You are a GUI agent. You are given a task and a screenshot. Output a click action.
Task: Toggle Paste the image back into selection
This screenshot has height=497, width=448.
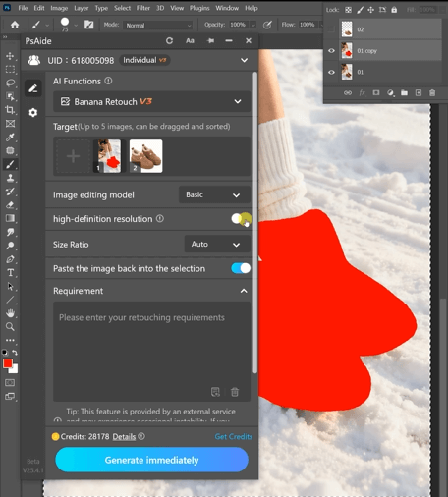241,268
